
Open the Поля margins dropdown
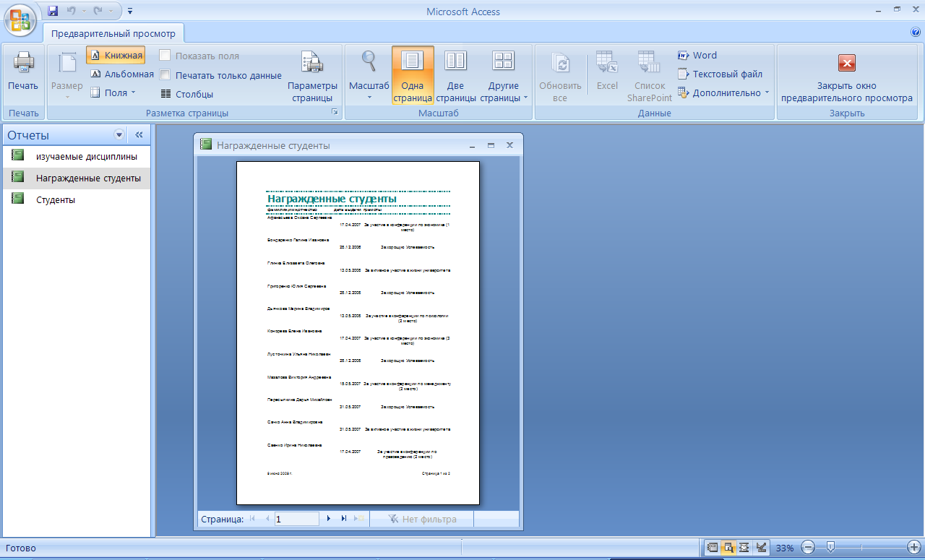tap(113, 92)
